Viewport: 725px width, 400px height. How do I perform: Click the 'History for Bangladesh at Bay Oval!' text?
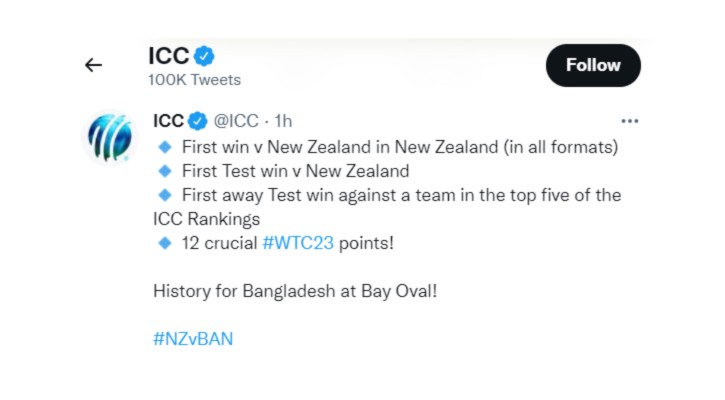coord(295,291)
